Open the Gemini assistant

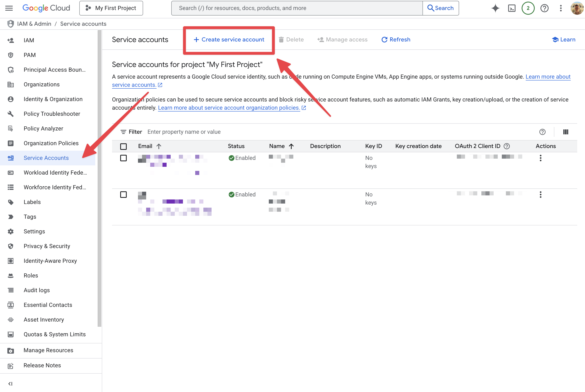(495, 8)
